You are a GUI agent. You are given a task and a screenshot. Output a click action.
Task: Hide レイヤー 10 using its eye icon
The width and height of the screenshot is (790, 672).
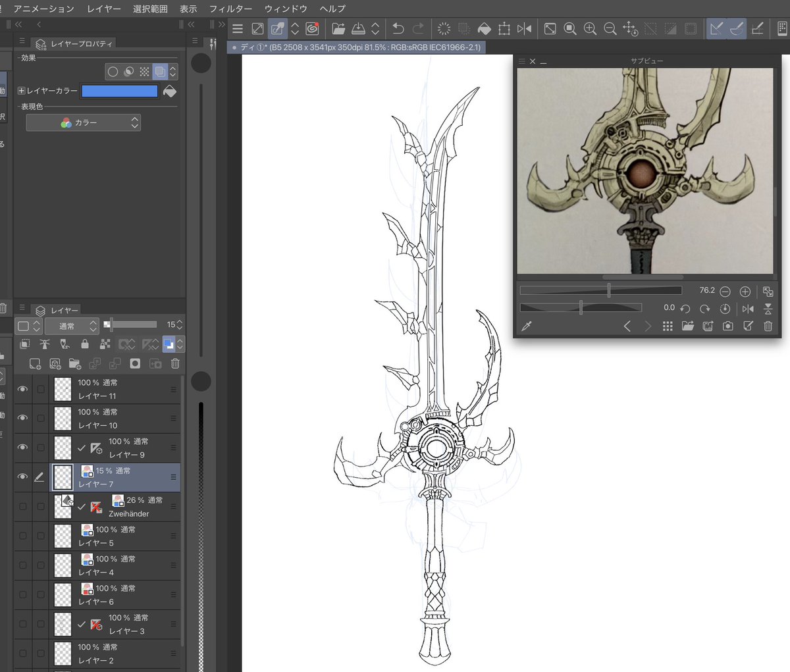pos(22,418)
